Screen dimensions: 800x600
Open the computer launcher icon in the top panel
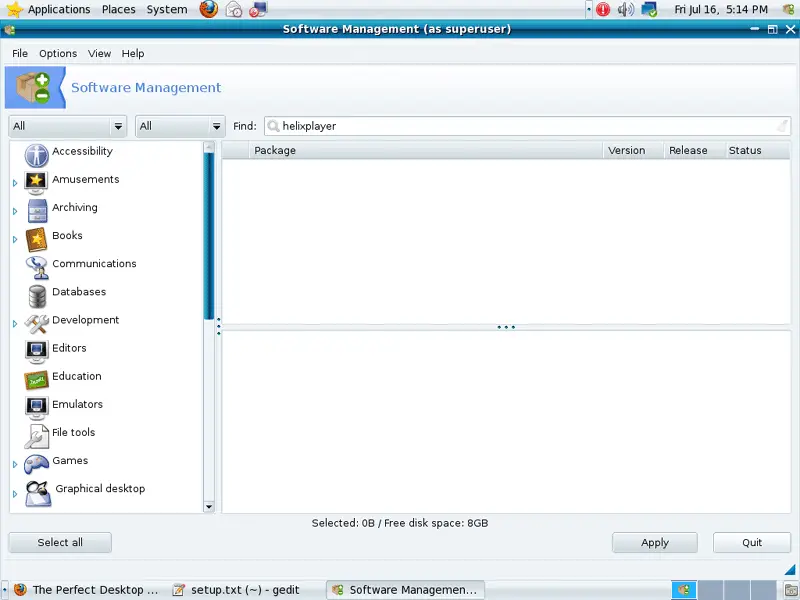click(x=258, y=9)
